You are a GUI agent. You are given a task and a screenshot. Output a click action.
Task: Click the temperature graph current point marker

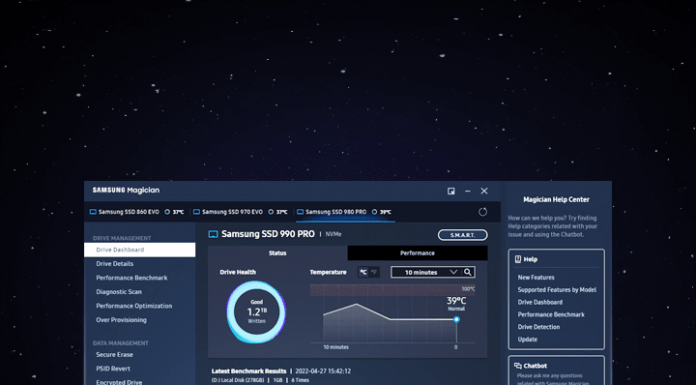coord(456,319)
